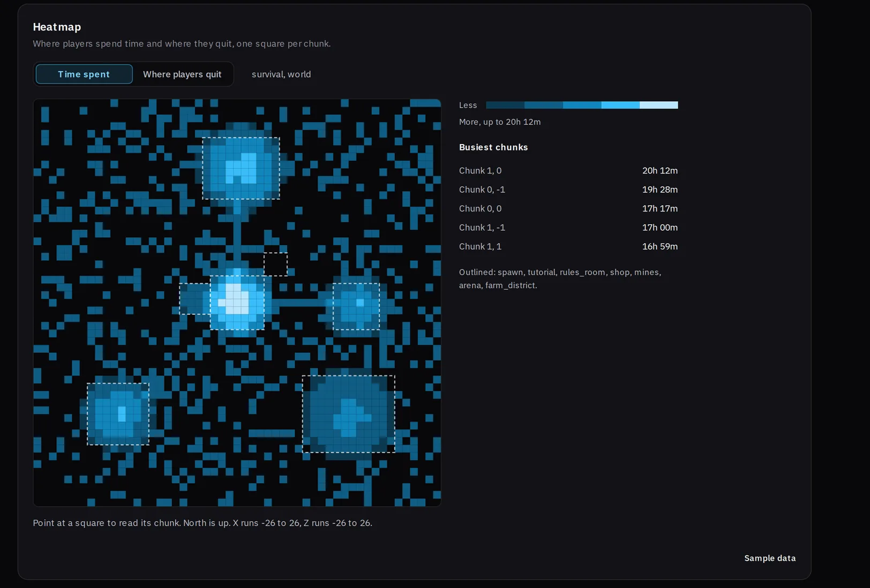Select Chunk 0, -1 row
870x588 pixels.
568,190
